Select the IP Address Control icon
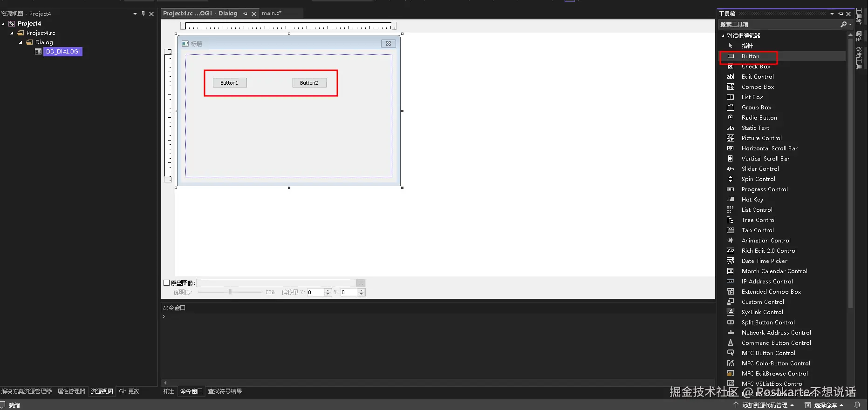Image resolution: width=868 pixels, height=410 pixels. (731, 281)
